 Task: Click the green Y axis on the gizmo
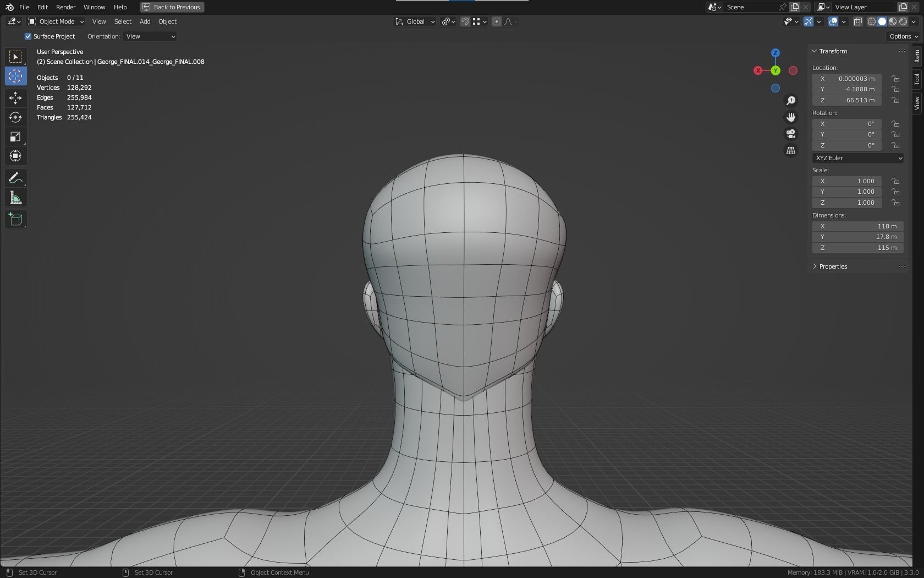point(776,70)
